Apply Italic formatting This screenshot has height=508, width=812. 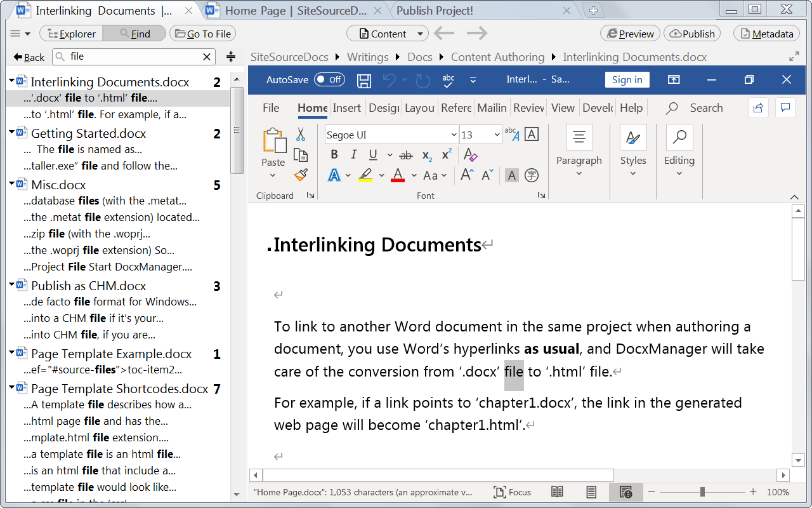353,155
